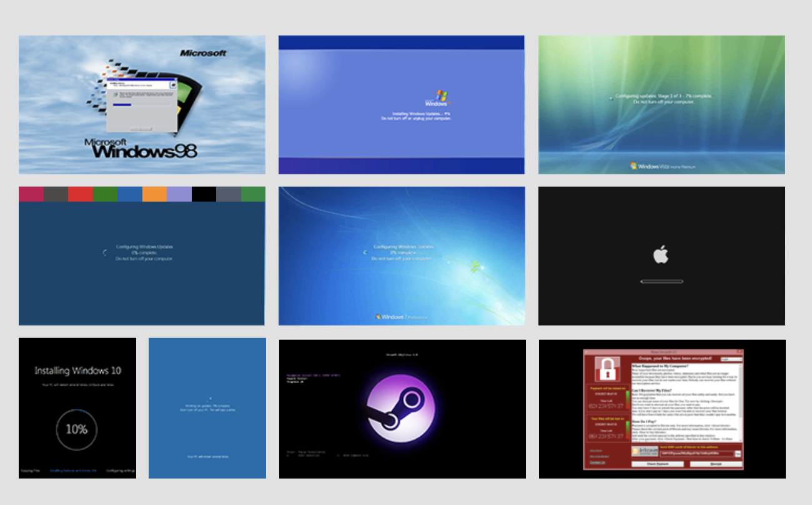This screenshot has height=505, width=812.
Task: Open the language dropdown in ransomware window
Action: 731,359
